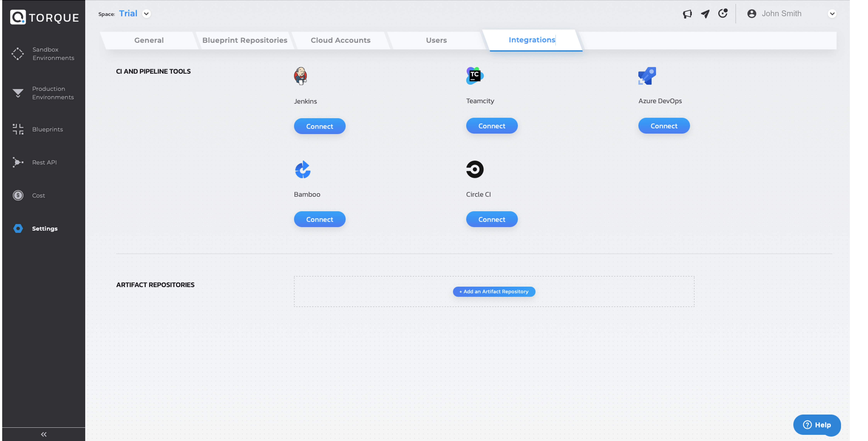The height and width of the screenshot is (441, 868).
Task: Switch to the Cloud Accounts tab
Action: tap(340, 40)
